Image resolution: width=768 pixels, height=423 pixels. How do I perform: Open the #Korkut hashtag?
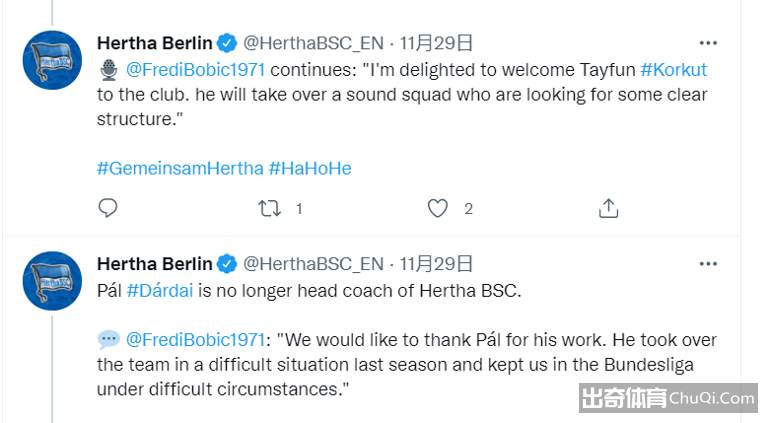pyautogui.click(x=673, y=70)
